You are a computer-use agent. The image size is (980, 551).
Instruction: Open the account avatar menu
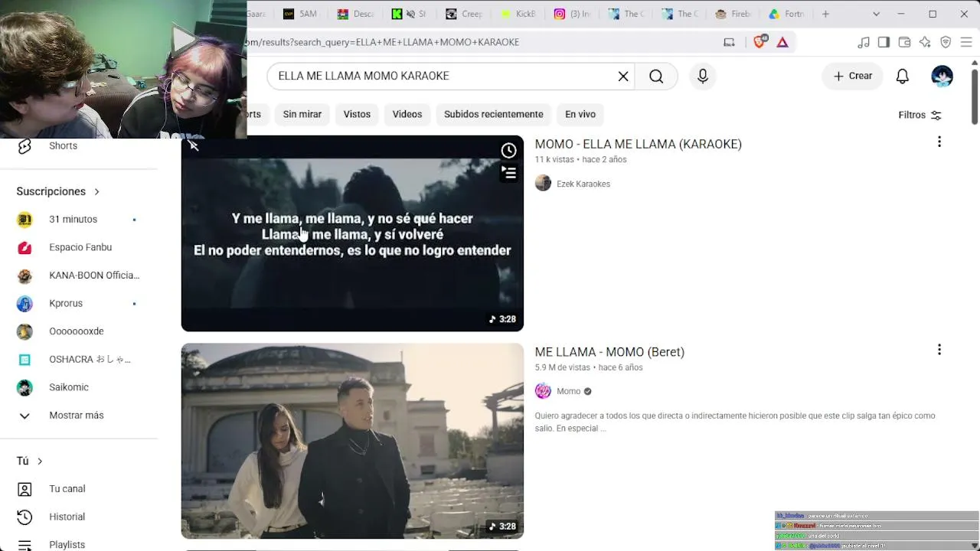pos(942,76)
